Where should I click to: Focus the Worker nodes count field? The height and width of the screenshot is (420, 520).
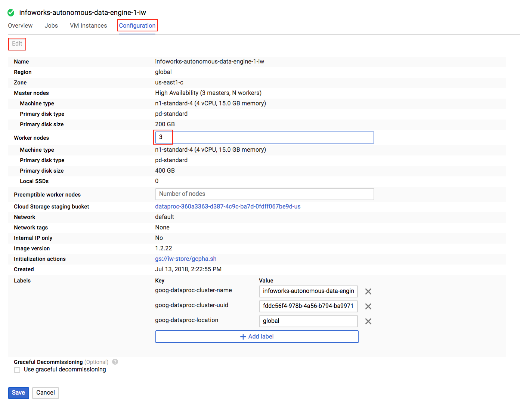pos(264,138)
